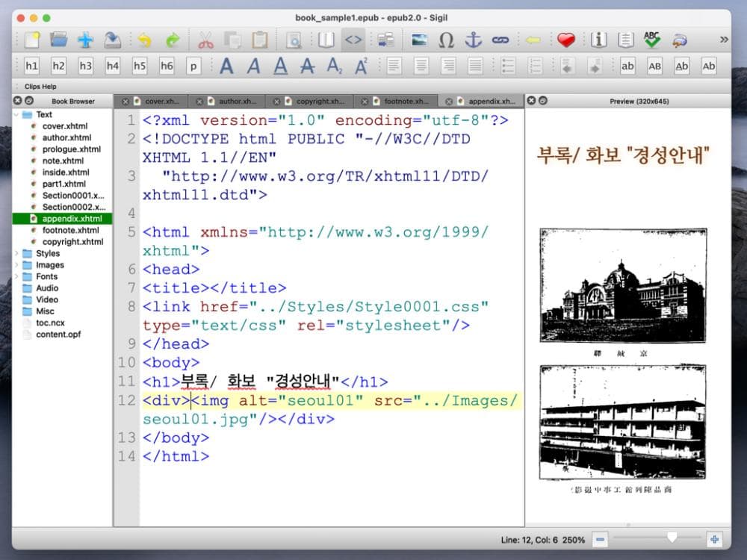This screenshot has height=560, width=747.
Task: Select prologue.xhtml in Book Browser
Action: point(72,149)
